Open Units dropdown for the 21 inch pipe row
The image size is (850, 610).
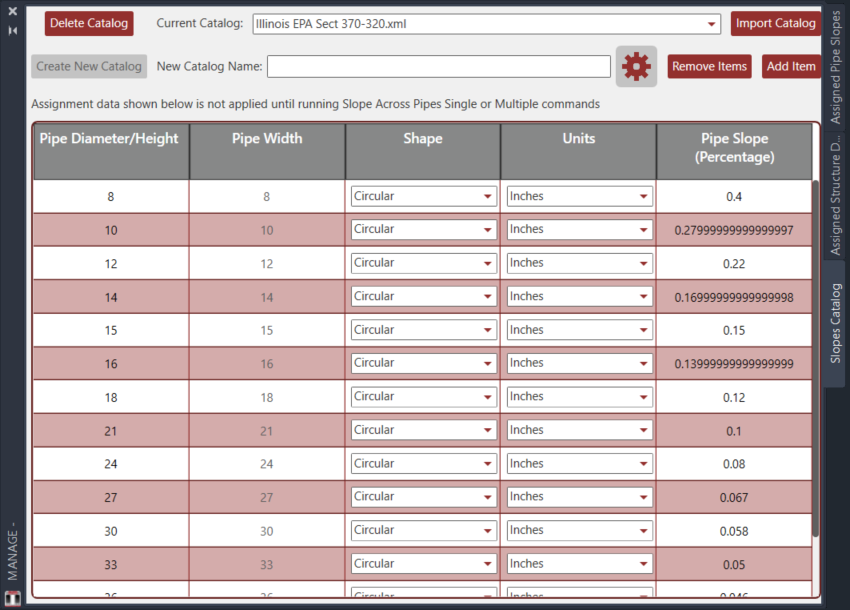(579, 430)
